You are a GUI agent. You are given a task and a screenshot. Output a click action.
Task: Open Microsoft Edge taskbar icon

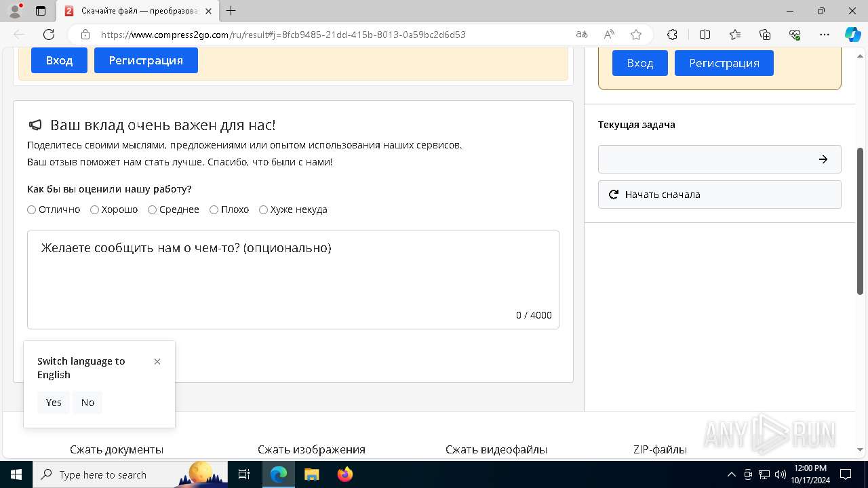279,474
